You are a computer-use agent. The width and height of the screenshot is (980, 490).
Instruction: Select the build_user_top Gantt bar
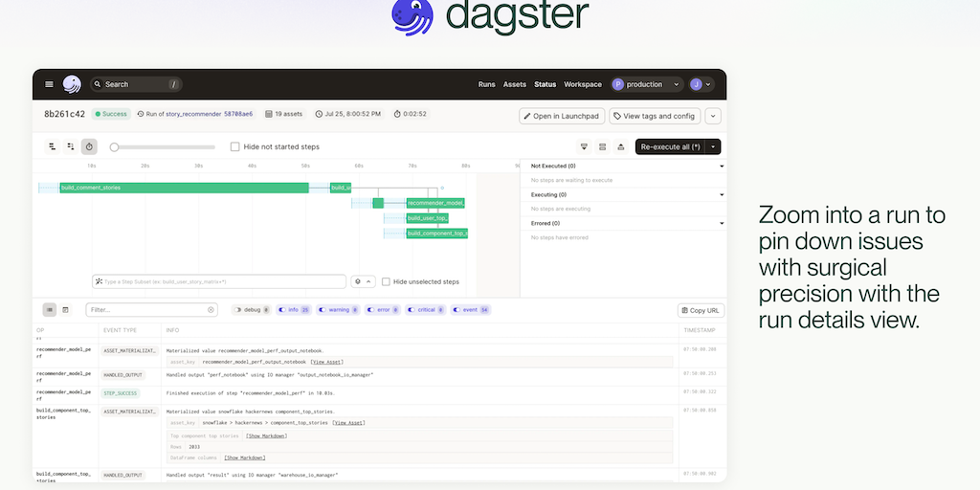(x=428, y=218)
